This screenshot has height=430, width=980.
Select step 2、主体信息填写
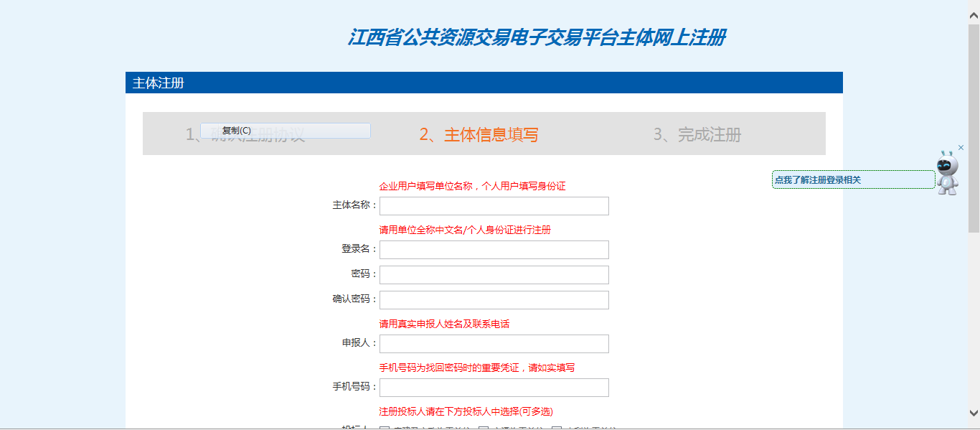click(x=479, y=134)
